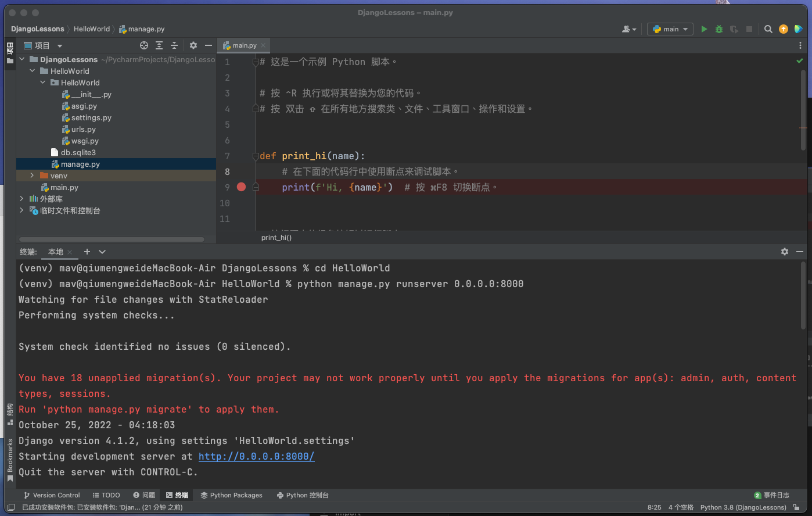Screen dimensions: 812x516
Task: Collapse the DjangoLessons root folder
Action: (x=22, y=59)
